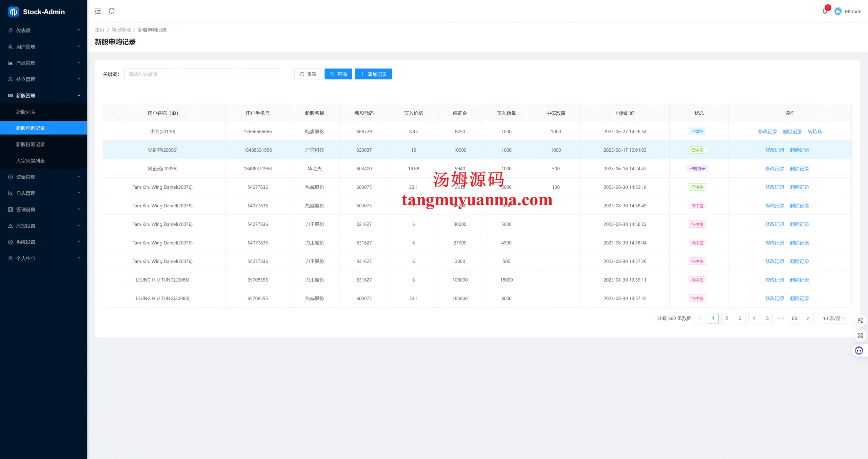Click 转持仓 link for 小名 record
The image size is (868, 459).
coord(814,131)
